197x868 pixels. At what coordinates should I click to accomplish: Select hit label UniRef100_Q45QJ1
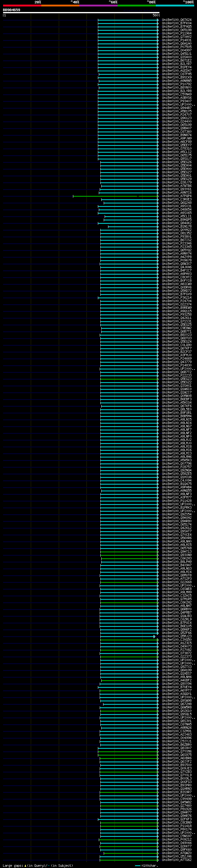click(177, 54)
